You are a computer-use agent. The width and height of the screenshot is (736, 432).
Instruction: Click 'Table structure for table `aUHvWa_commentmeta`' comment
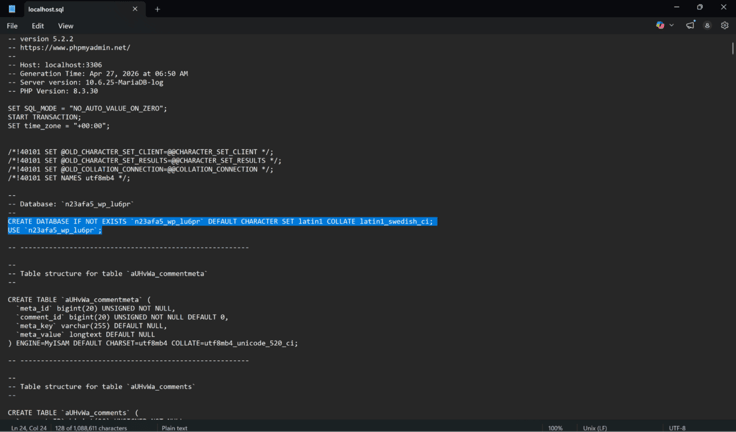tap(107, 273)
